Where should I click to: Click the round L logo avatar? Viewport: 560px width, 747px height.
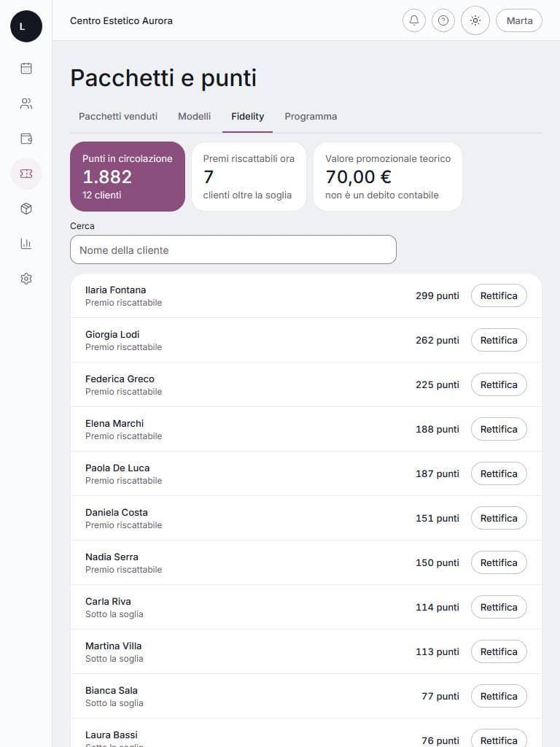point(26,26)
